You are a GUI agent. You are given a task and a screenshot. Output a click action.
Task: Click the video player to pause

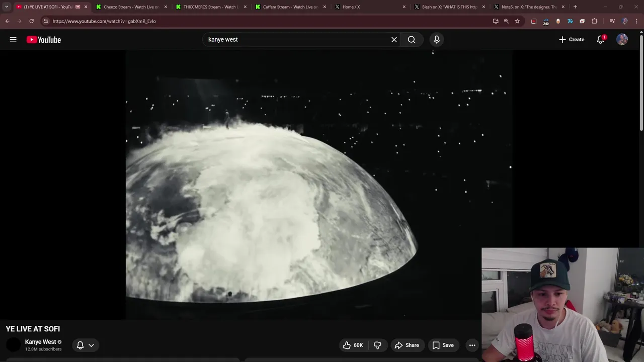(x=319, y=185)
